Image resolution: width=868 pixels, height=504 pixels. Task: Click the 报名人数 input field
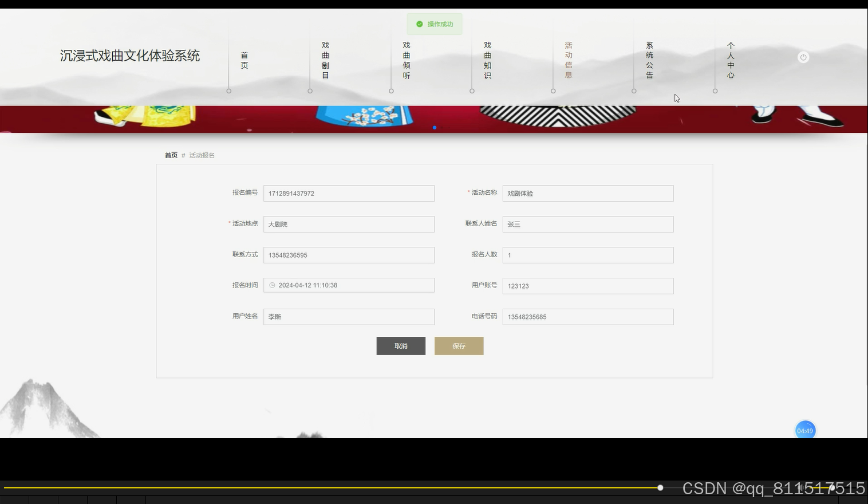point(587,255)
